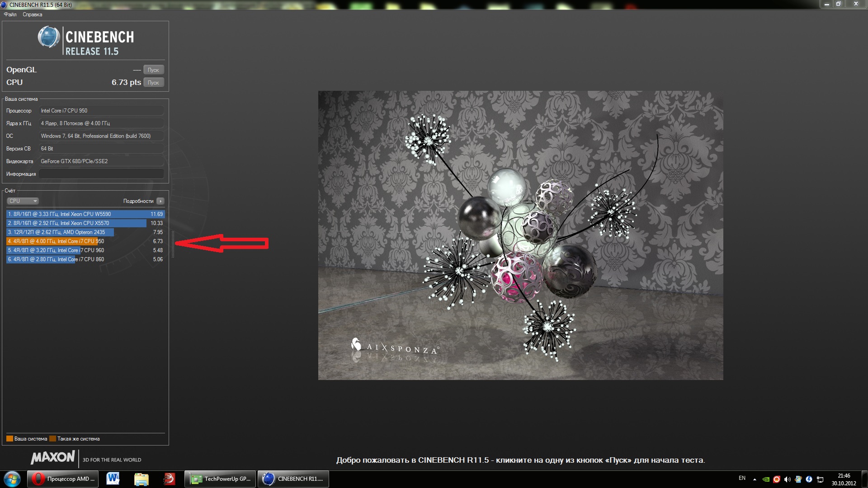
Task: Open the Файл menu
Action: click(10, 14)
